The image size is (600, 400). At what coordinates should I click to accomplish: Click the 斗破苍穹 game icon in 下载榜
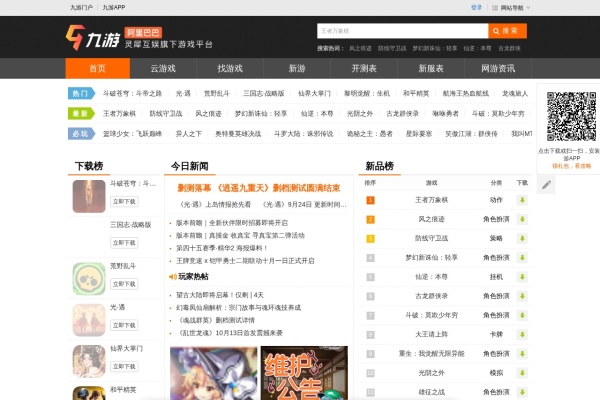pos(89,196)
